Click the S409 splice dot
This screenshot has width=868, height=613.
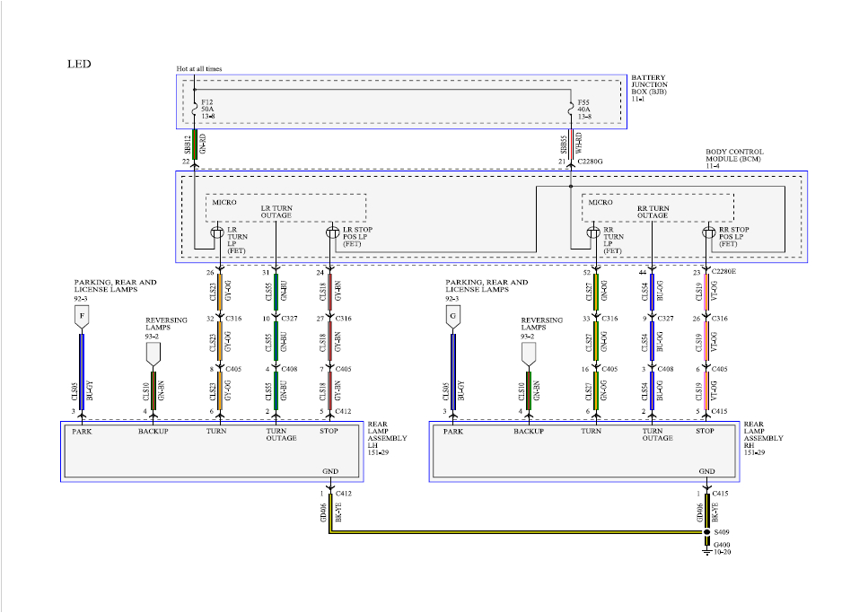(706, 532)
